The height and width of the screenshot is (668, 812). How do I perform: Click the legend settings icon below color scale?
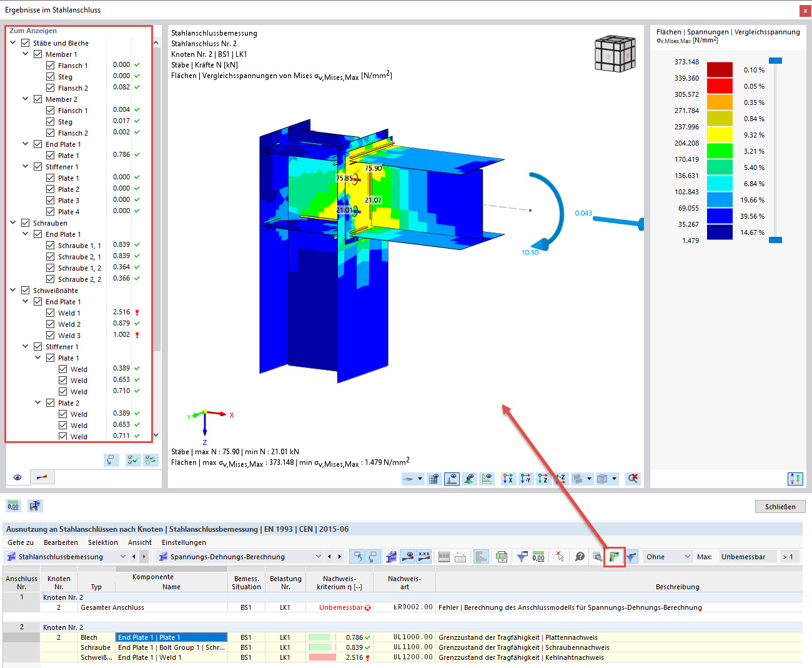coord(795,479)
